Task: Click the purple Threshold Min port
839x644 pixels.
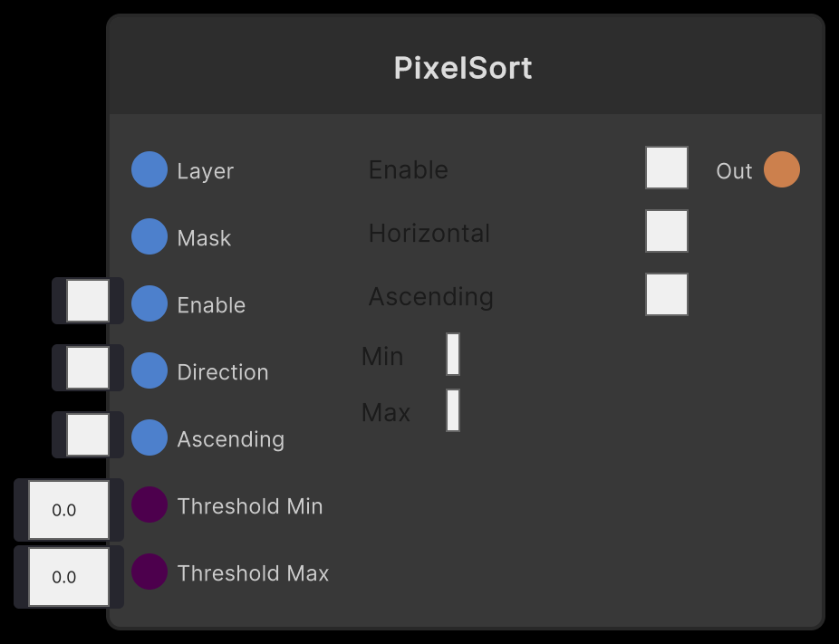Action: pos(149,505)
